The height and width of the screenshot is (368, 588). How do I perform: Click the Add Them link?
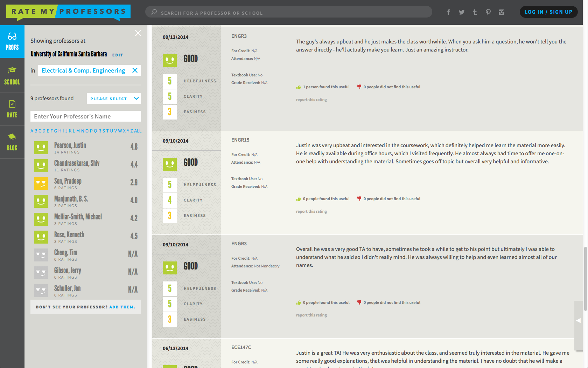(x=122, y=307)
